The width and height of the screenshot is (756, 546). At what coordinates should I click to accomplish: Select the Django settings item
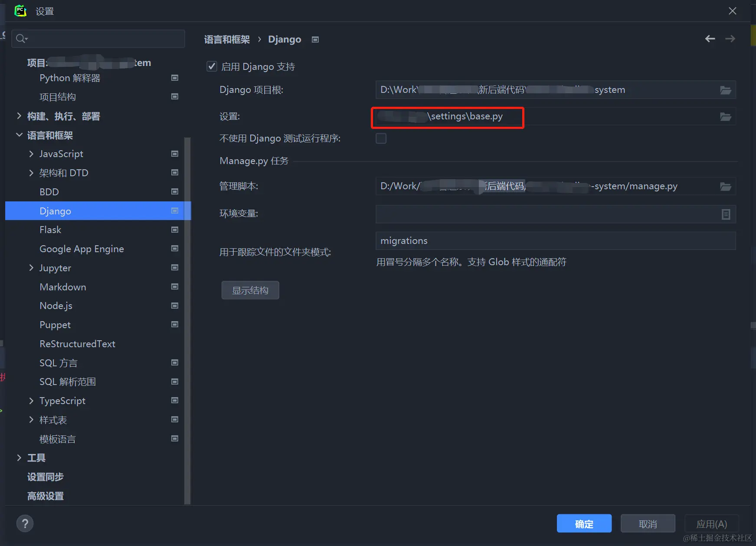point(98,211)
